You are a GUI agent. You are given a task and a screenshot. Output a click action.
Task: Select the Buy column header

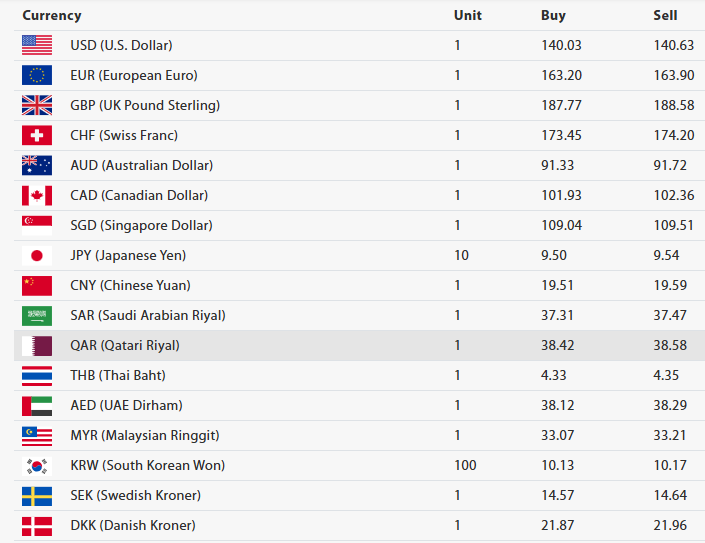[x=553, y=15]
